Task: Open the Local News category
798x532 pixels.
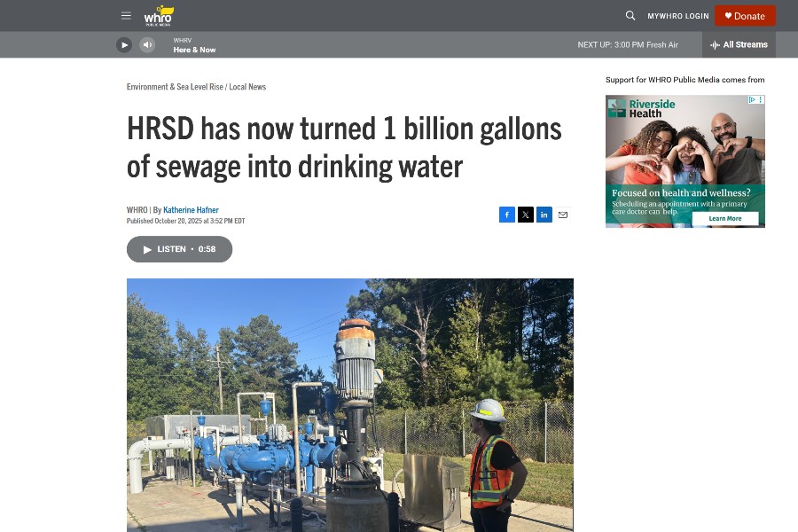Action: pyautogui.click(x=247, y=87)
